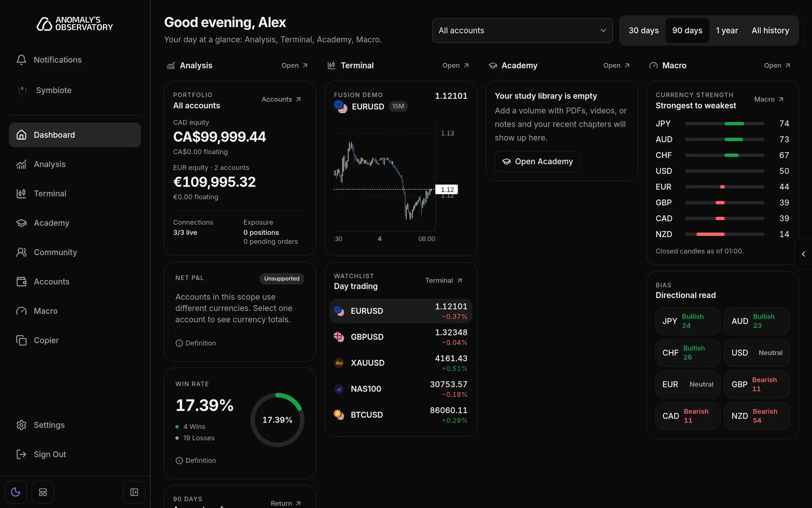Click the XAUUSD gold icon row
This screenshot has height=508, width=812.
pos(401,363)
